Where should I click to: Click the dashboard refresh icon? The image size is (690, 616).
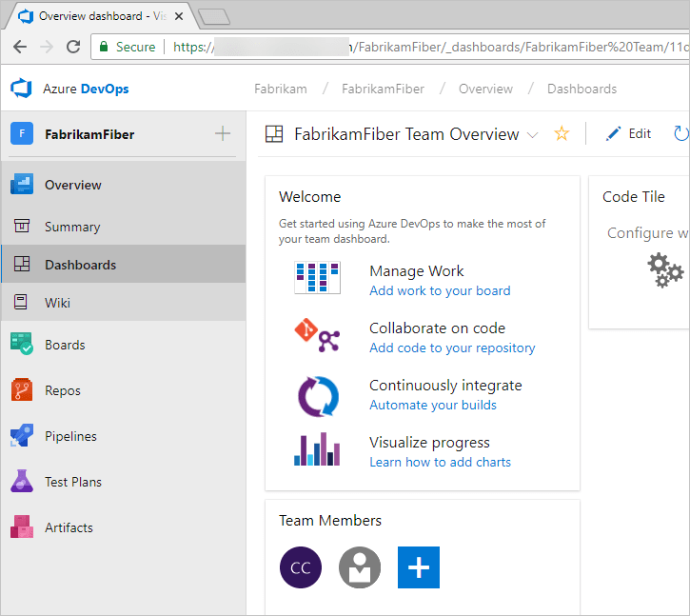click(680, 133)
